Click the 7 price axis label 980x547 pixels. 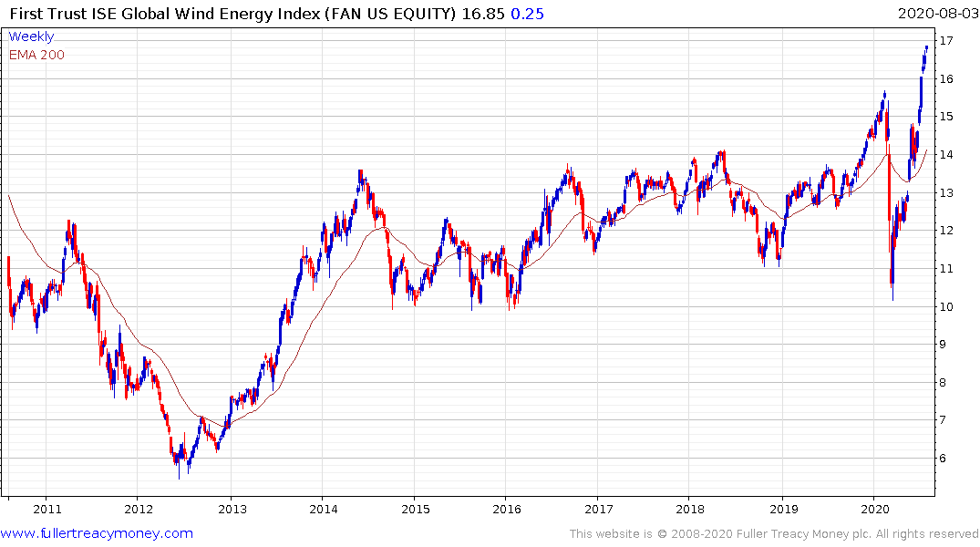coord(944,420)
